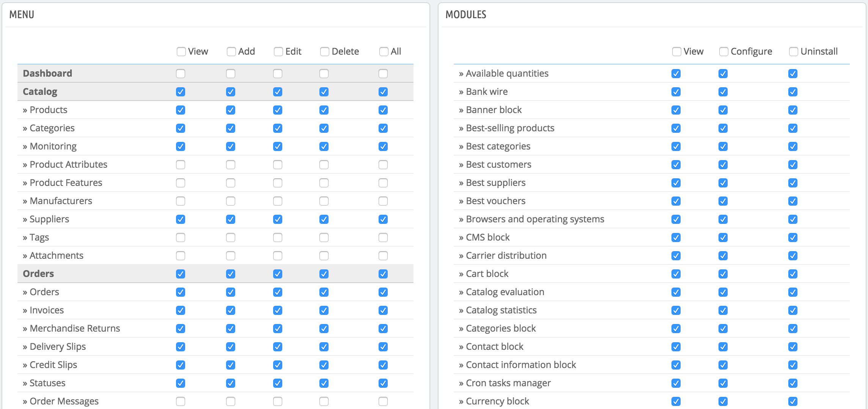868x409 pixels.
Task: Uncheck Uninstall for Bank wire module
Action: tap(793, 92)
